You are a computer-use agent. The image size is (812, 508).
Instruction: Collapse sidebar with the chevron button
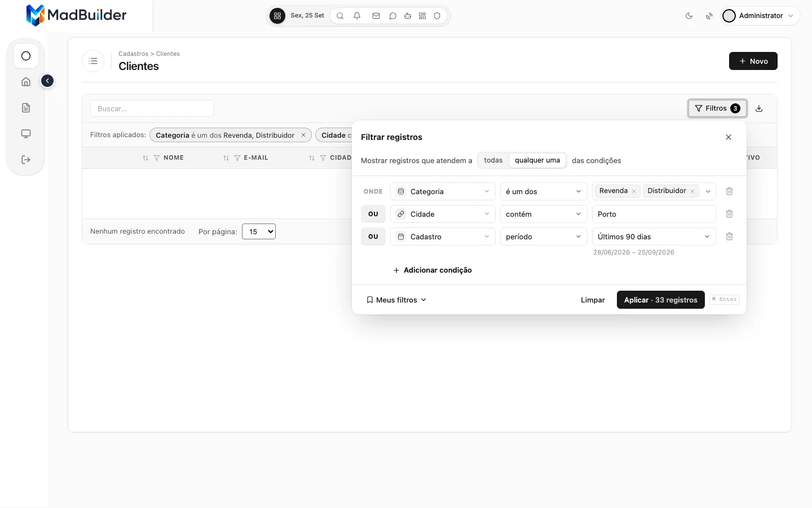pos(47,81)
